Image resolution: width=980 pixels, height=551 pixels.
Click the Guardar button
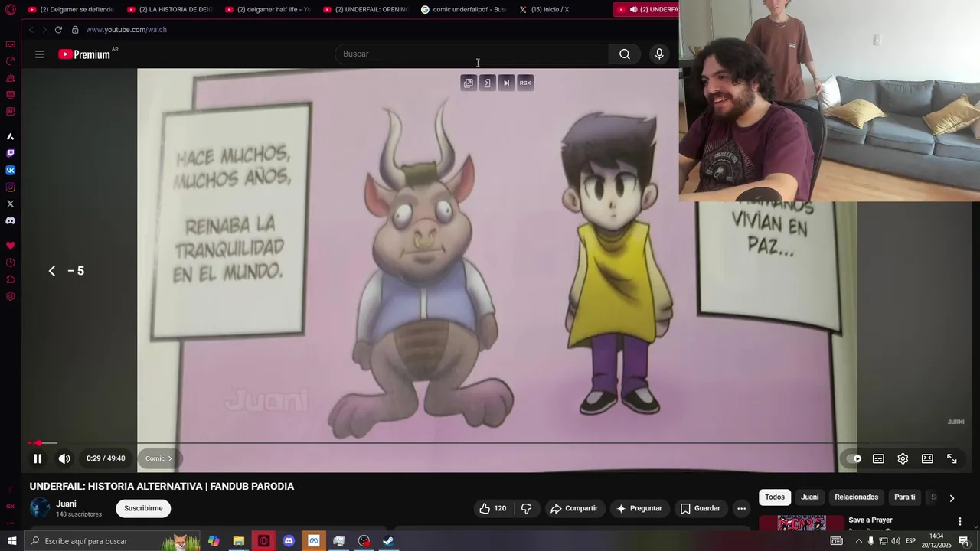pos(700,508)
